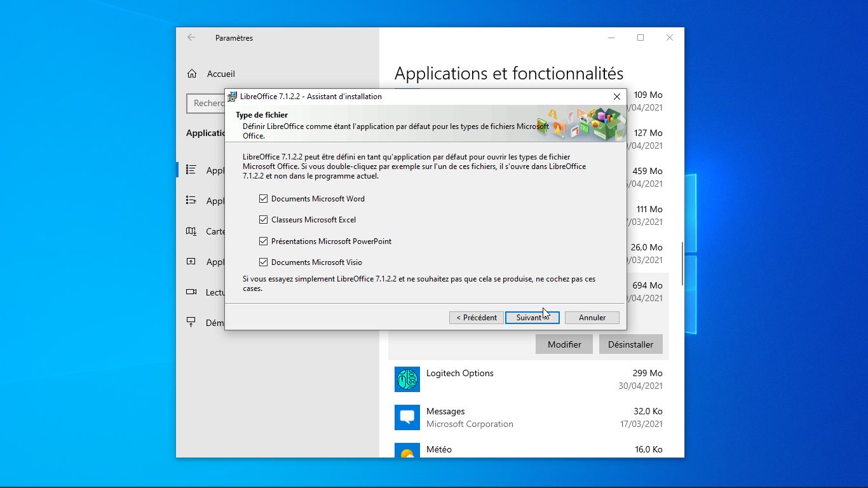Toggle Présentations Microsoft PowerPoint checkbox
Screen dimensions: 868x488
pos(264,241)
